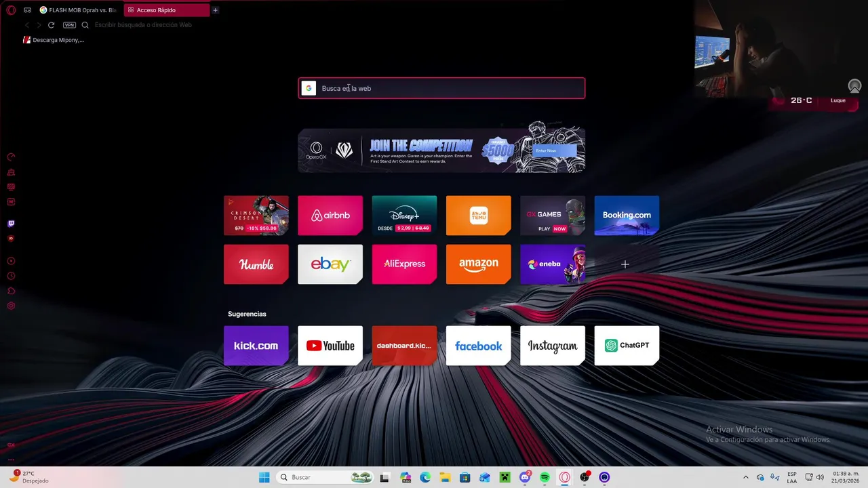Screen dimensions: 868x488
Task: Toggle the VPN badge
Action: click(x=69, y=25)
